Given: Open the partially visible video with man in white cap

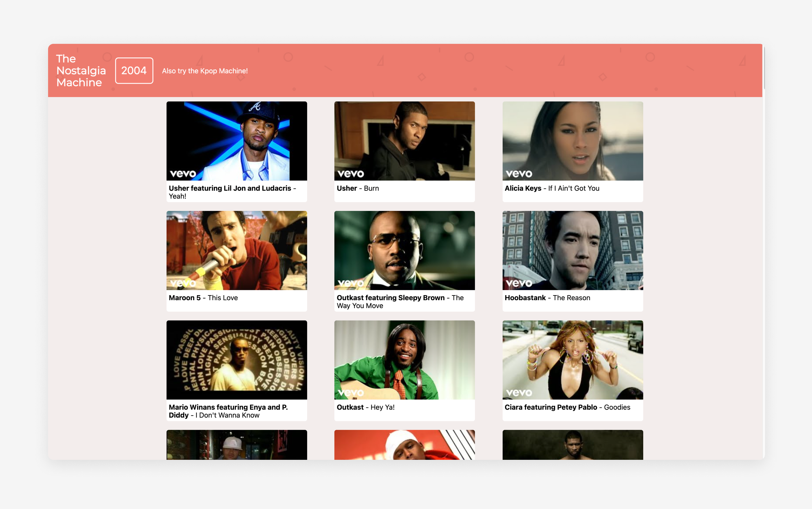Looking at the screenshot, I should pos(236,445).
